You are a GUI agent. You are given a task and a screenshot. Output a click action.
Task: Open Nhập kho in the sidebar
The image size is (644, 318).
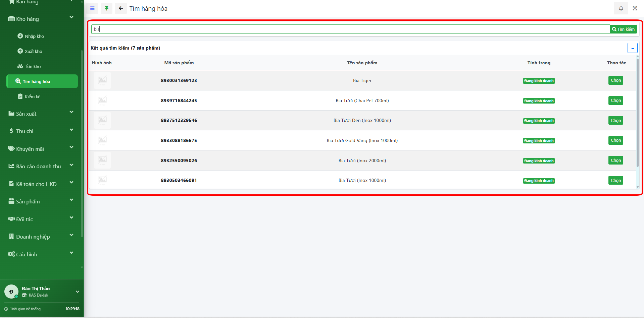tap(34, 36)
